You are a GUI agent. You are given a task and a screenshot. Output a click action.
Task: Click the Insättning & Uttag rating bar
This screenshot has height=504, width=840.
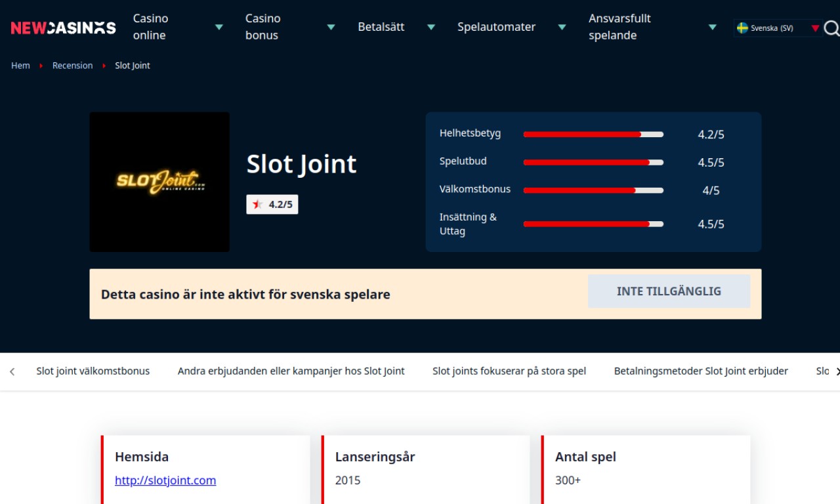593,224
